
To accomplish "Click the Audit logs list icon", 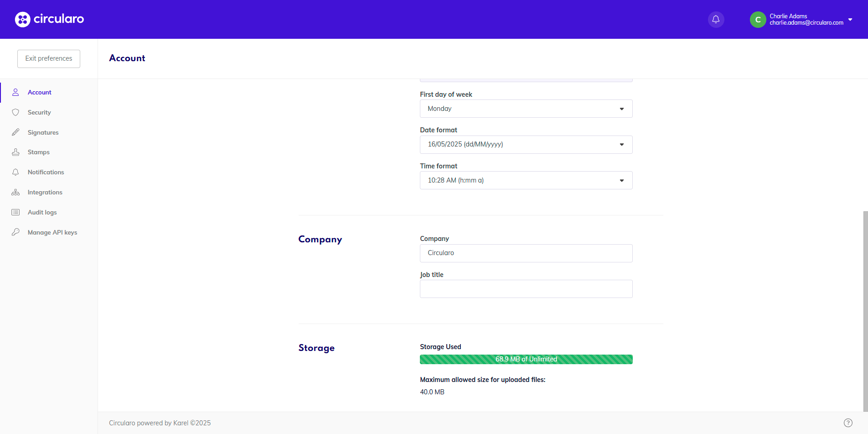I will click(x=15, y=212).
